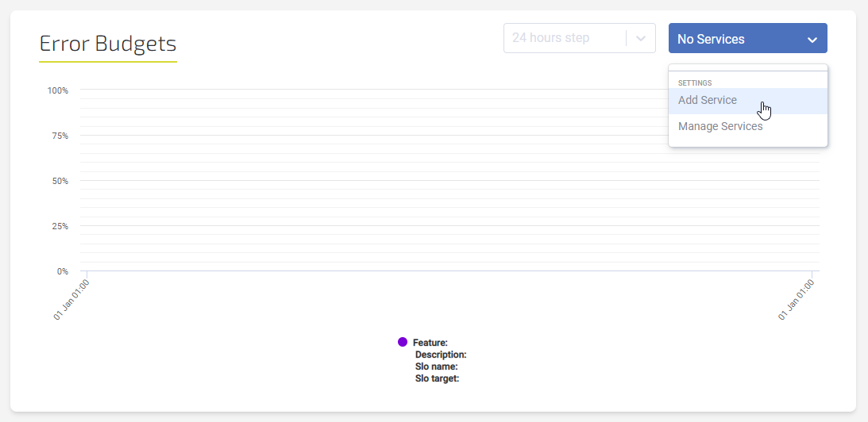
Task: Click the Description legend label
Action: coord(441,355)
